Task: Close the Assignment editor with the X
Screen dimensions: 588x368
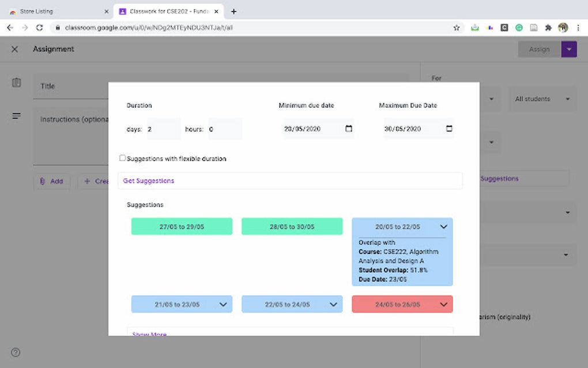Action: pyautogui.click(x=14, y=49)
